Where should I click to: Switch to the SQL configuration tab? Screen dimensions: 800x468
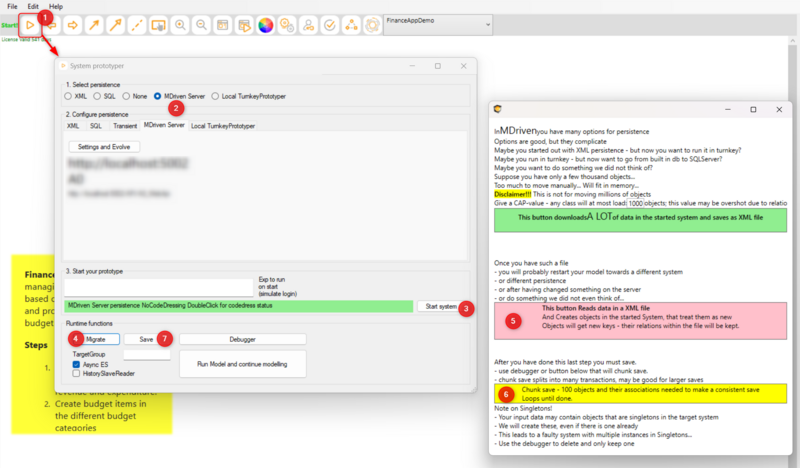pos(96,126)
